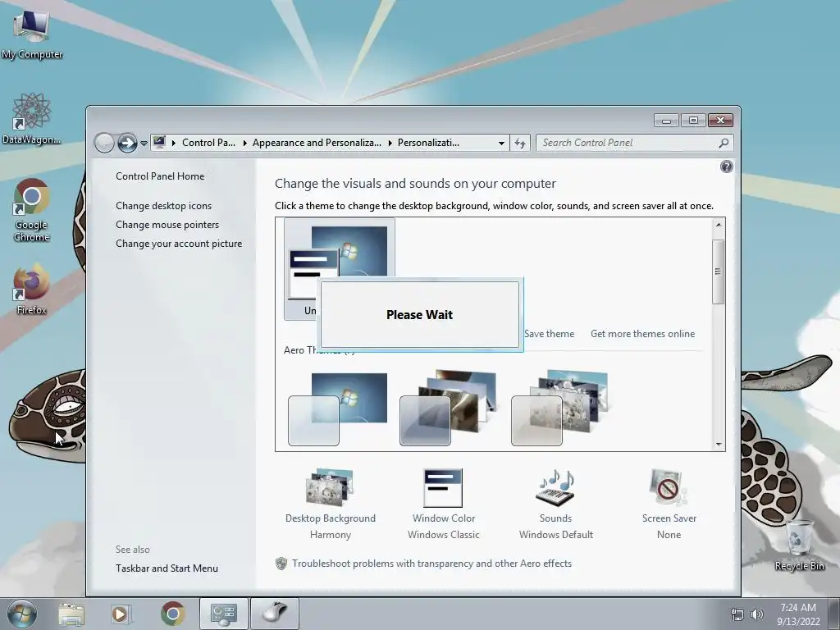Open Windows Explorer from the taskbar
Screen dimensions: 840x630
71,614
